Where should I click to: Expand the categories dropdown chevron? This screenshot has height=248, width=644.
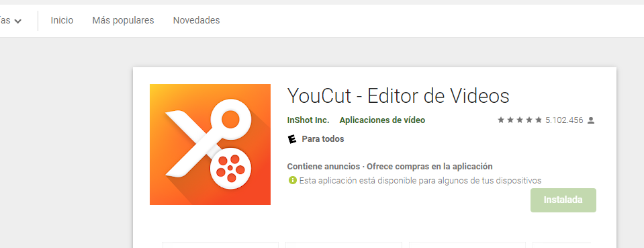(17, 21)
